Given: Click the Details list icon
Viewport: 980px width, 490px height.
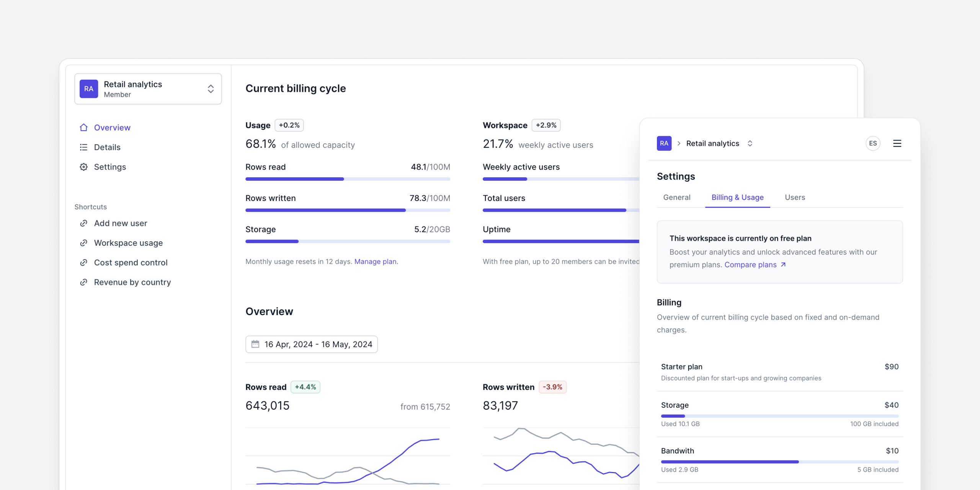Looking at the screenshot, I should coord(83,147).
